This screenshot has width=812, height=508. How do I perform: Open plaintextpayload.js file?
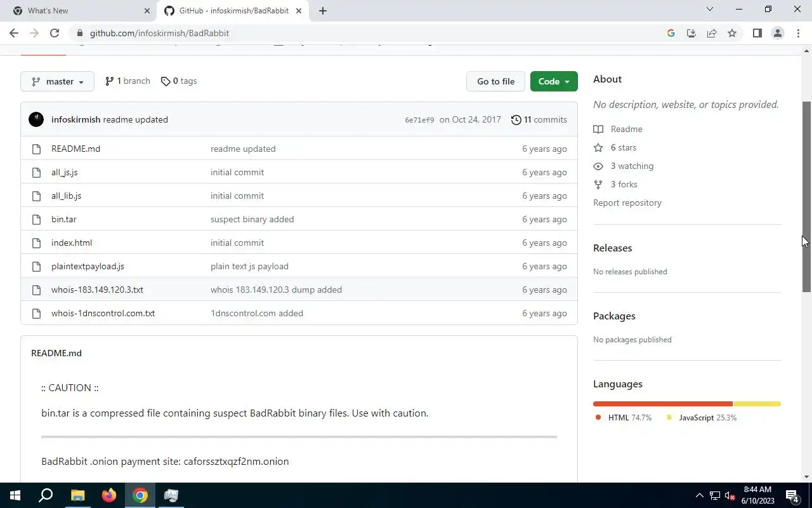pyautogui.click(x=88, y=266)
